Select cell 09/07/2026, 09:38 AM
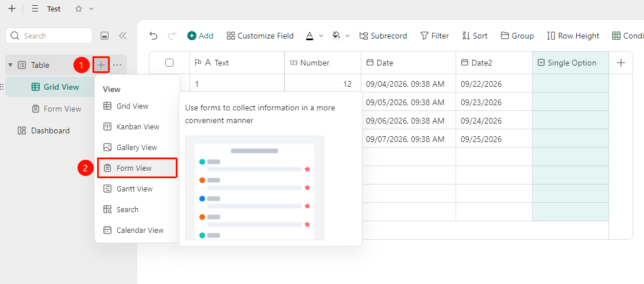Screen dimensions: 644x284 click(x=408, y=139)
